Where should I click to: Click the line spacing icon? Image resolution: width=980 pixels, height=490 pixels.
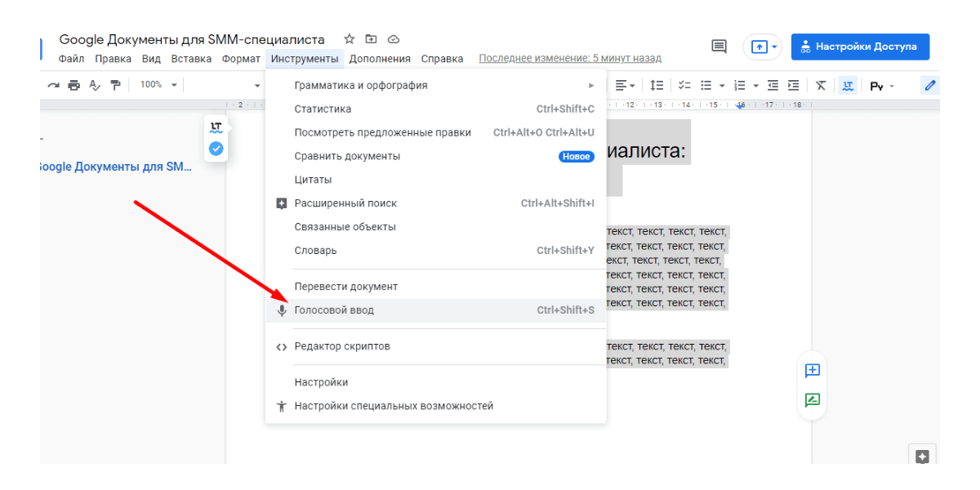657,85
